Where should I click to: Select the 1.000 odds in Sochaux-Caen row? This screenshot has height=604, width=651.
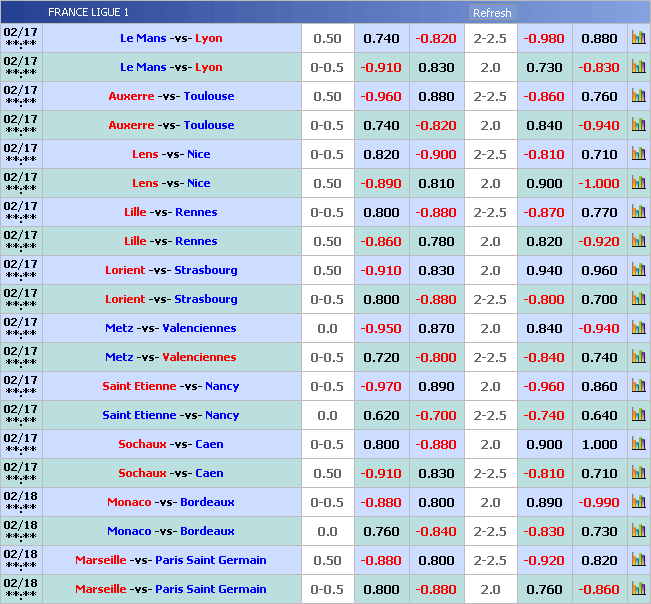(599, 445)
